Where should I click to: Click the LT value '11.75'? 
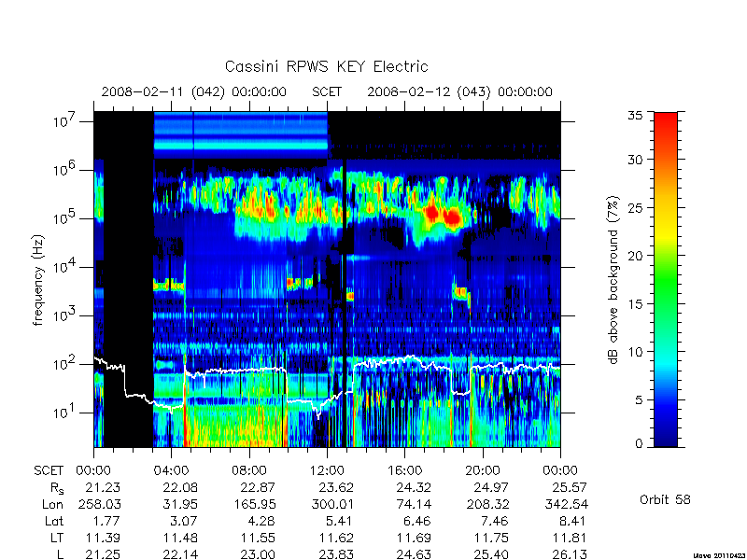point(491,539)
